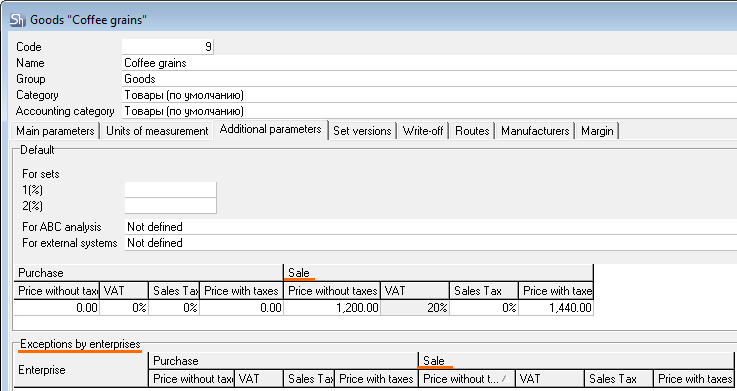The height and width of the screenshot is (391, 737).
Task: Select the sale VAT 20% cell
Action: tap(415, 308)
